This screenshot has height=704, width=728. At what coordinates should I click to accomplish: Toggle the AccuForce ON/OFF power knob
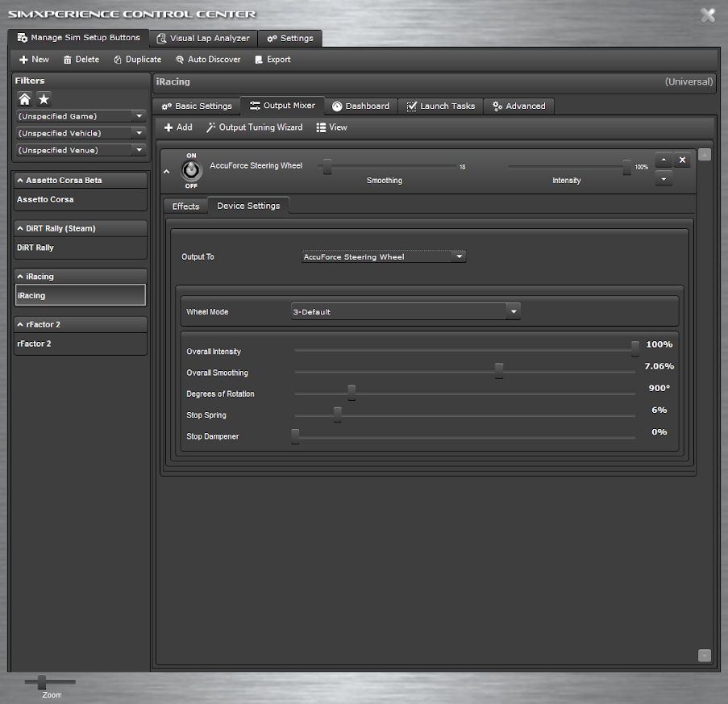point(191,170)
